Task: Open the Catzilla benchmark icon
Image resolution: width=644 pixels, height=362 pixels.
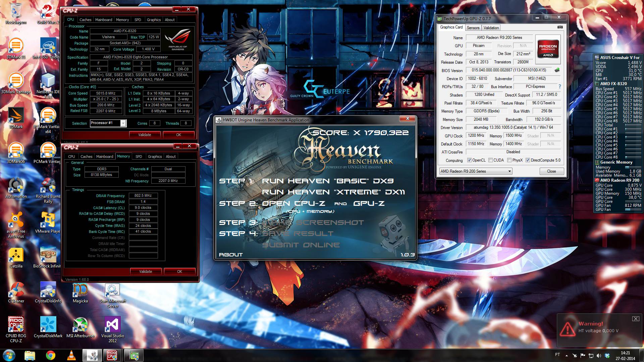Action: pos(16,257)
